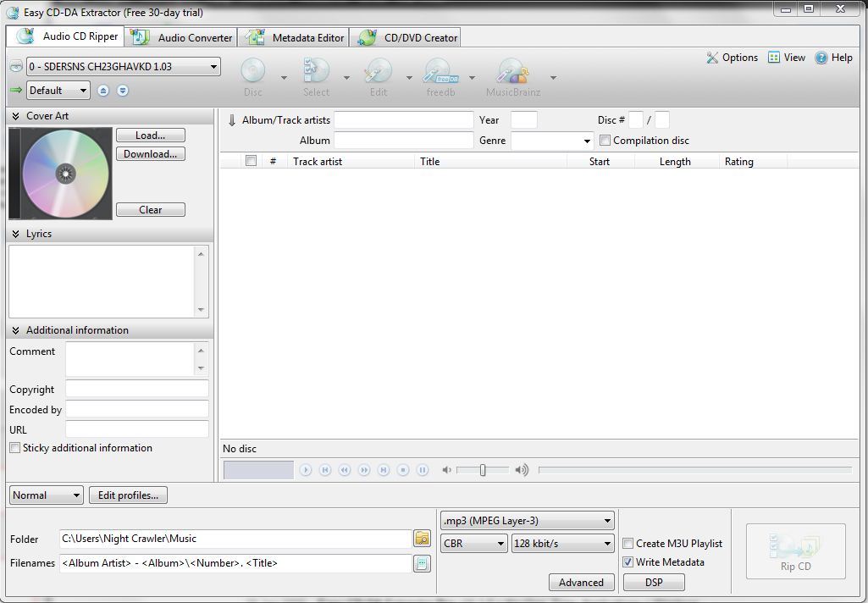Click the Track artist column header
Viewport: 868px width, 603px height.
(351, 162)
